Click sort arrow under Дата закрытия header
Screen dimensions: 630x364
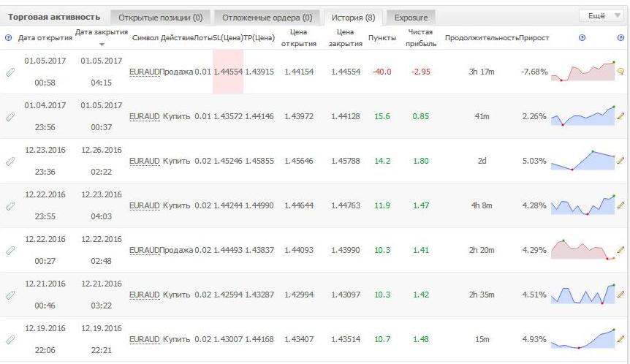[x=102, y=44]
